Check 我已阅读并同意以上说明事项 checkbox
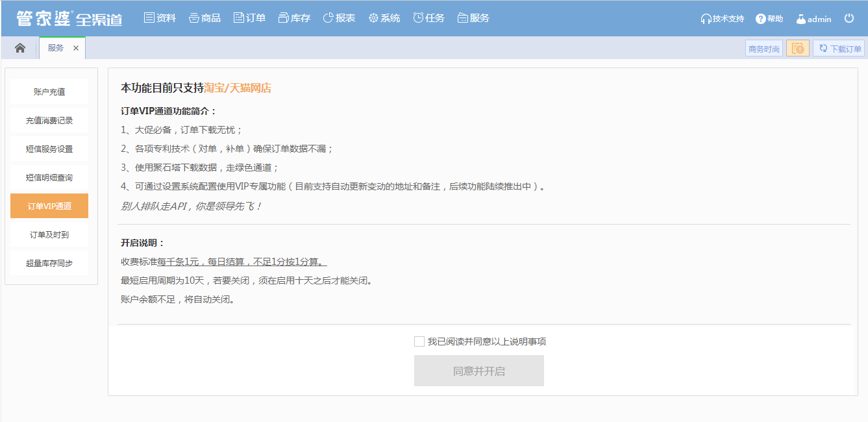The width and height of the screenshot is (868, 422). pyautogui.click(x=419, y=341)
